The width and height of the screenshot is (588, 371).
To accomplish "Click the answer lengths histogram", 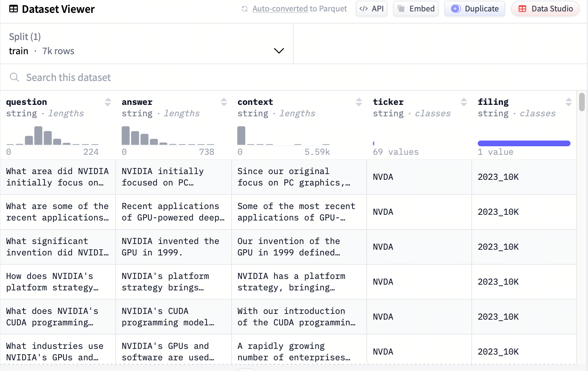I will coord(168,136).
